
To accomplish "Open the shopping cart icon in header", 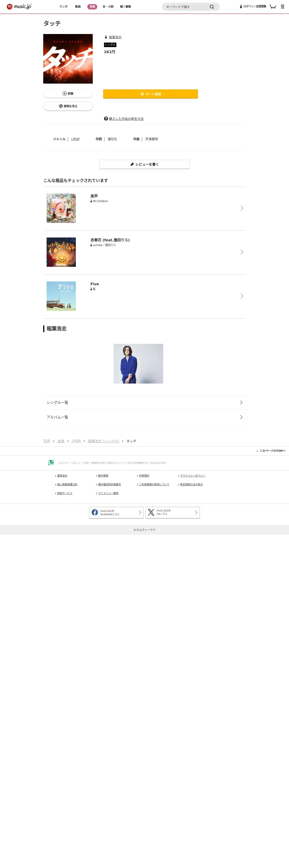I will (273, 6).
